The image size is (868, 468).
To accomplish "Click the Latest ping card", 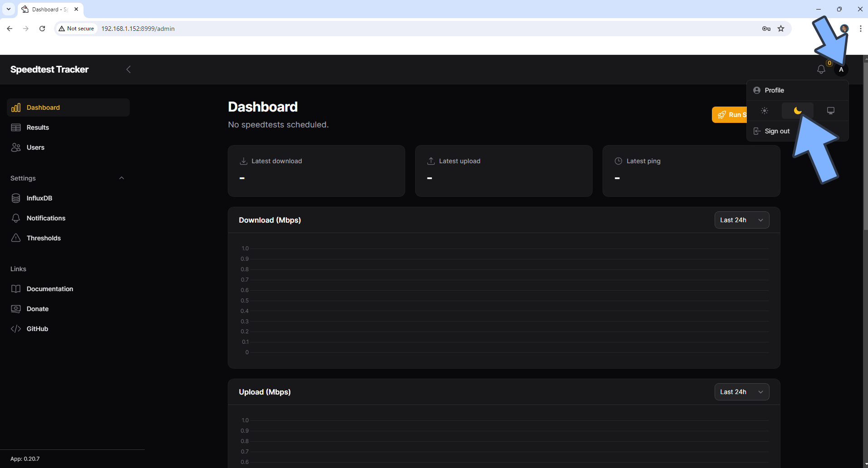I will [691, 171].
